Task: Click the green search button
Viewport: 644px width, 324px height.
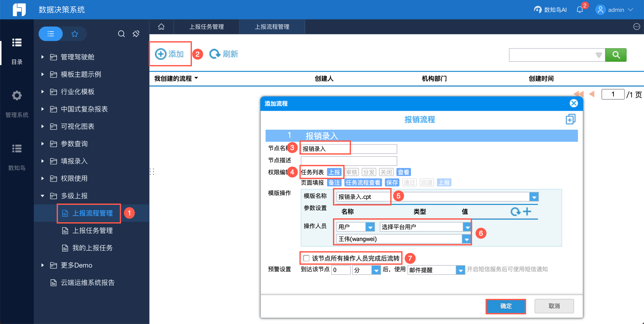Action: (x=616, y=55)
